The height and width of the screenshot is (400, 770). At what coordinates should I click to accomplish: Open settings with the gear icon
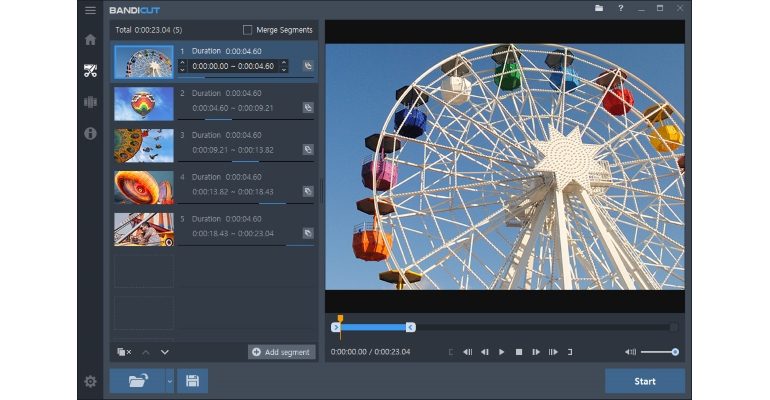pyautogui.click(x=90, y=381)
